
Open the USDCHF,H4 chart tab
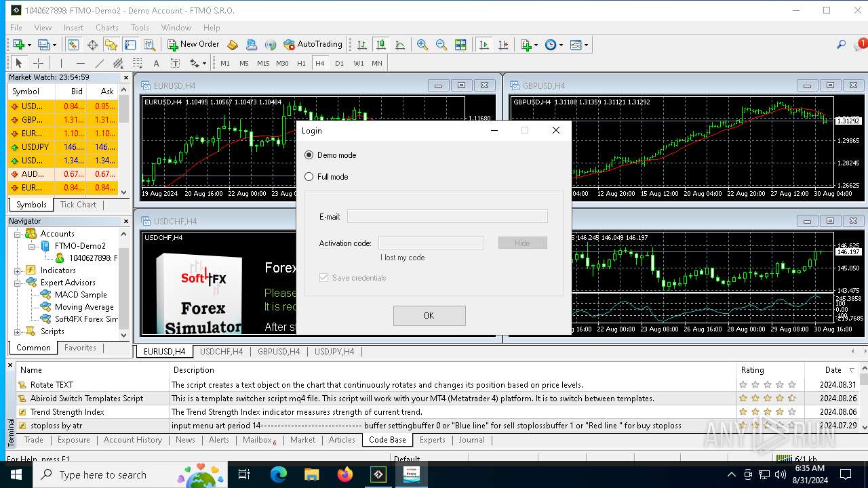coord(221,352)
